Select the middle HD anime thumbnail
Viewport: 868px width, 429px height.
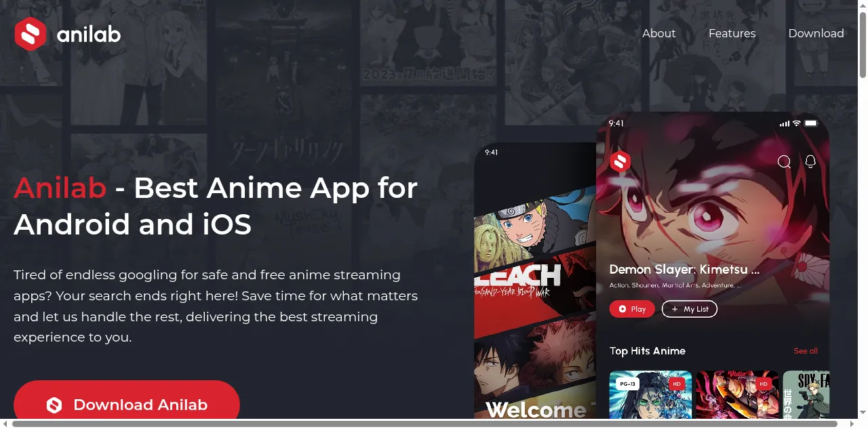click(737, 394)
